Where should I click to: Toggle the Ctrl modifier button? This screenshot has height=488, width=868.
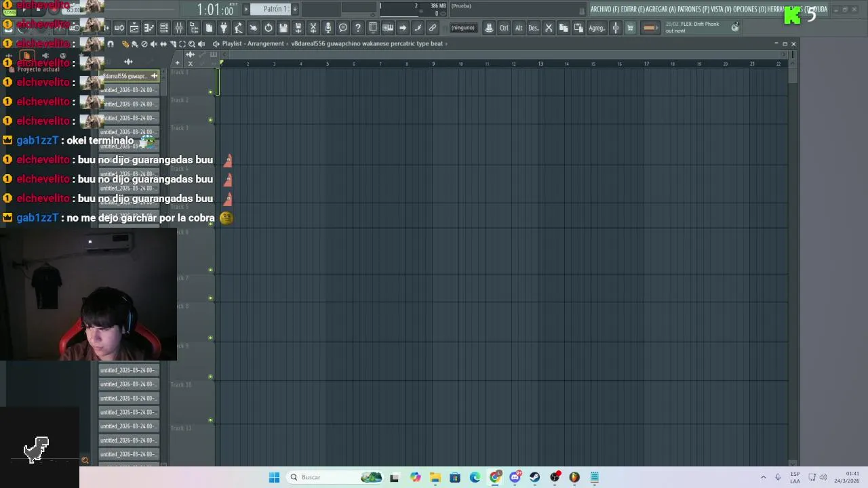point(504,28)
